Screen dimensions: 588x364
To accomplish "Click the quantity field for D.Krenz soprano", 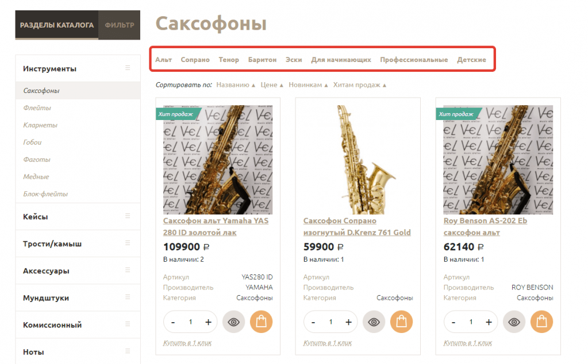I will tap(331, 322).
